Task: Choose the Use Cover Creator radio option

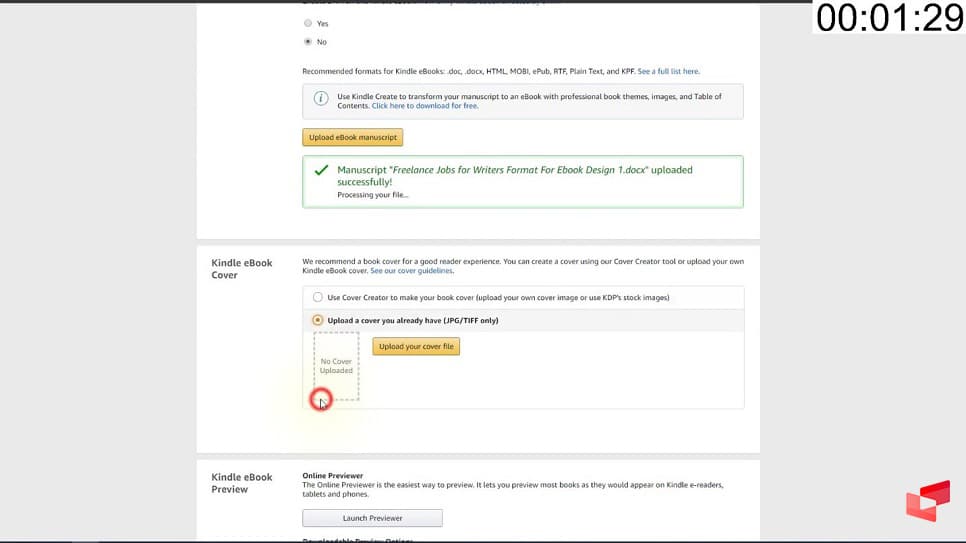Action: click(x=317, y=297)
